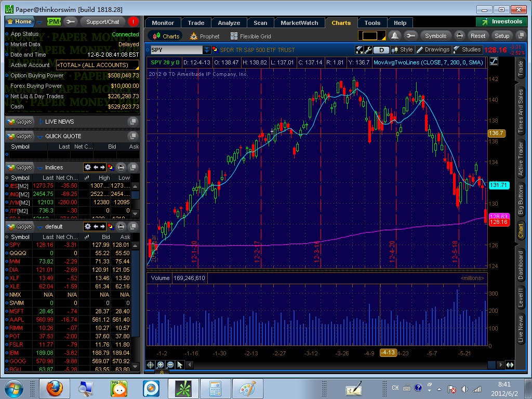Click the expand-width arrows icon at chart bottom right

click(510, 365)
